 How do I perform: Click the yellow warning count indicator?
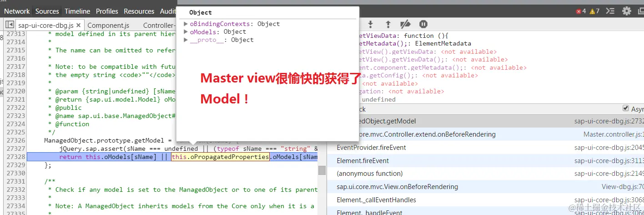594,11
